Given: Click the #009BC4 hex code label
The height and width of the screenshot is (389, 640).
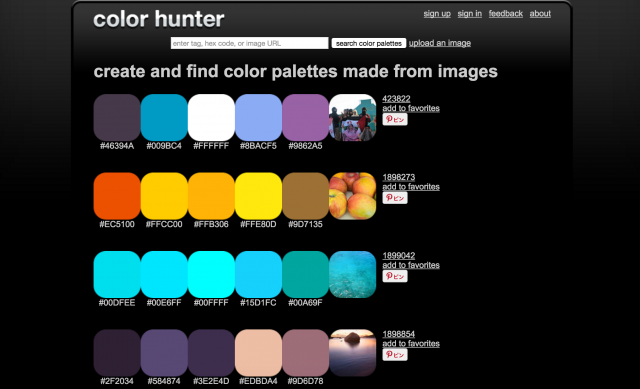Looking at the screenshot, I should tap(164, 146).
